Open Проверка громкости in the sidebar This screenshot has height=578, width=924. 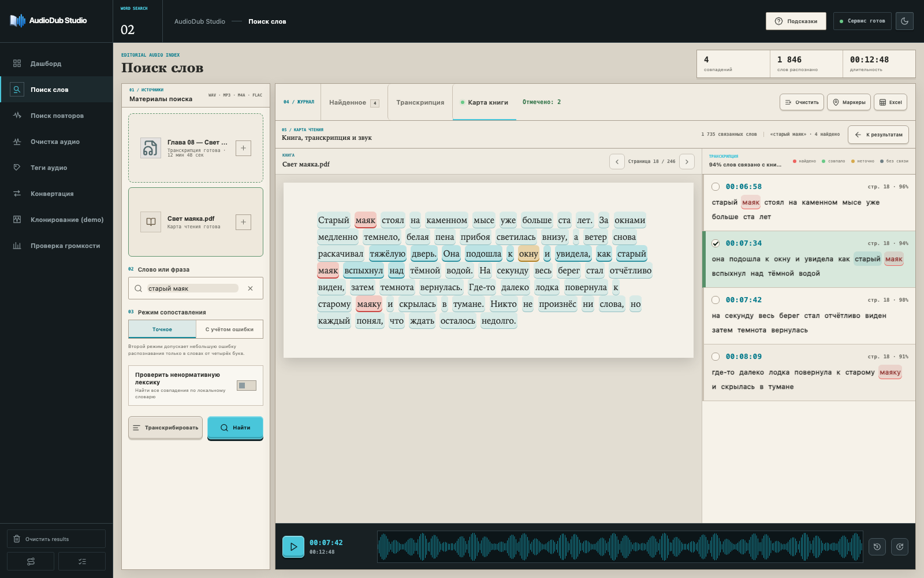(x=56, y=246)
